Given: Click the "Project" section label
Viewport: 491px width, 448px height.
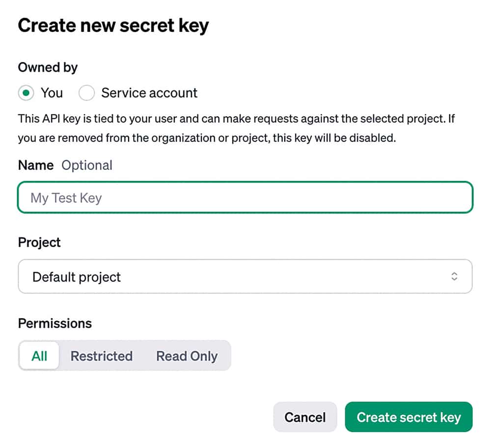Looking at the screenshot, I should 39,242.
